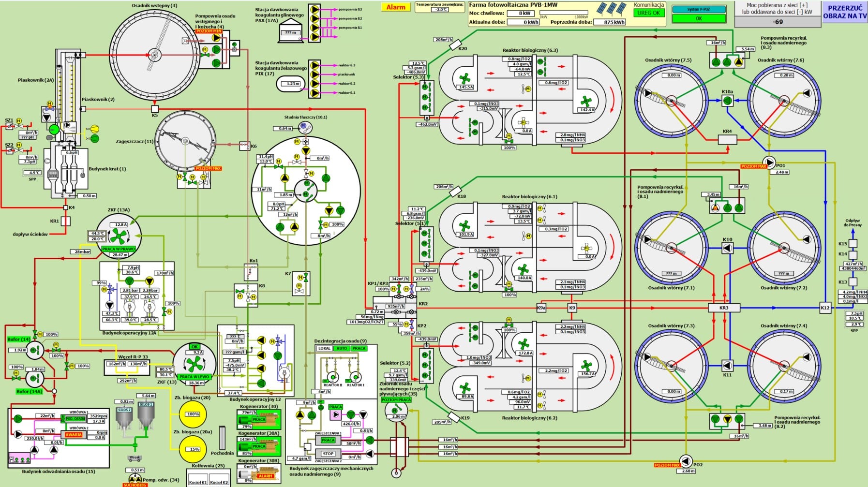
Task: Select the K10a pump icon
Action: 727,101
